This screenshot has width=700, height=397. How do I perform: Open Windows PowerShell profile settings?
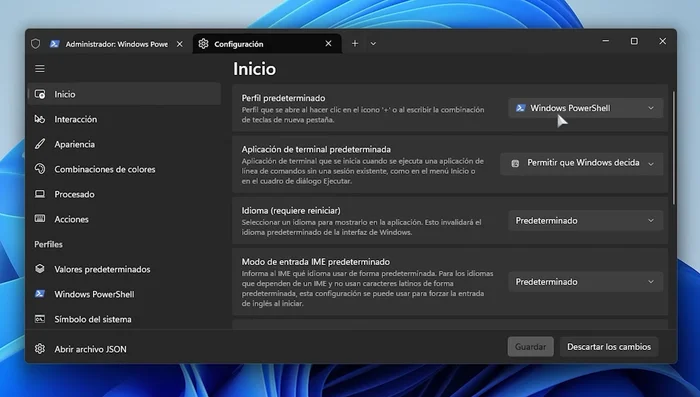[125, 294]
